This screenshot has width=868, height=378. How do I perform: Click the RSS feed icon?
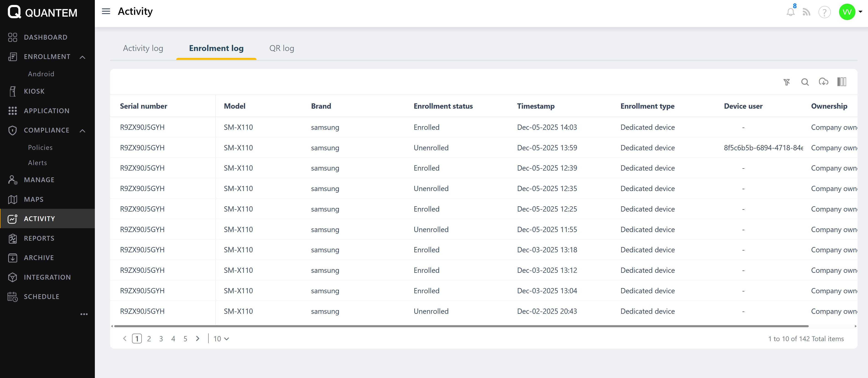point(806,13)
